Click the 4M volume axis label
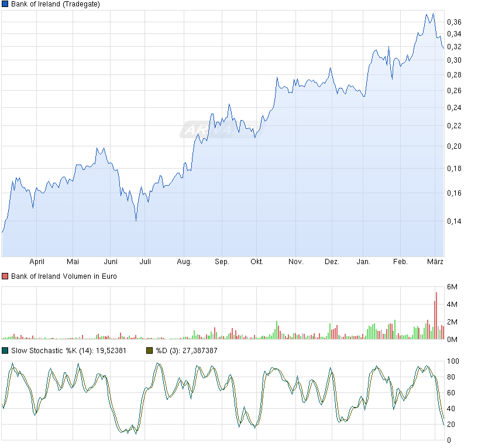This screenshot has height=448, width=478. (x=452, y=305)
